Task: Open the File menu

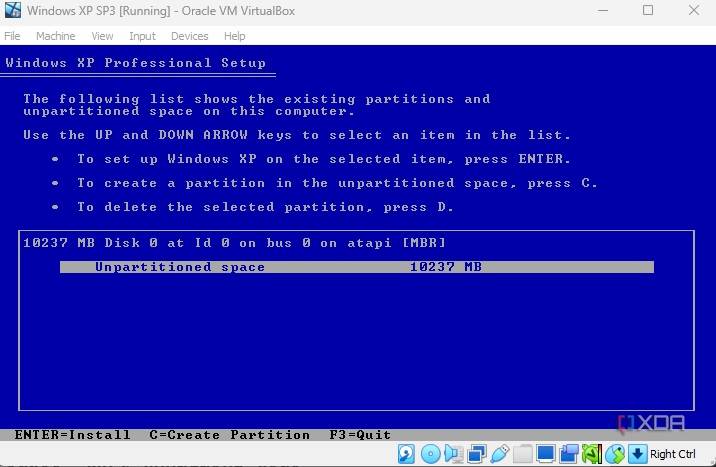Action: point(12,36)
